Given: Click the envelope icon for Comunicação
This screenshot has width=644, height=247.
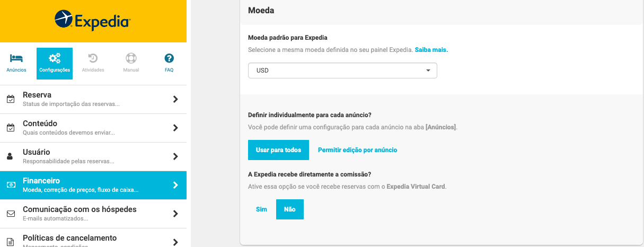Looking at the screenshot, I should [11, 214].
